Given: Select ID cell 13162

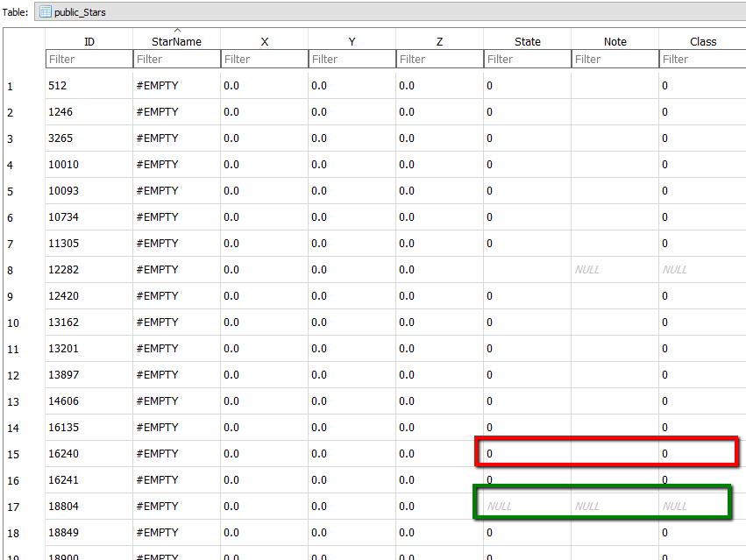Looking at the screenshot, I should coord(89,323).
